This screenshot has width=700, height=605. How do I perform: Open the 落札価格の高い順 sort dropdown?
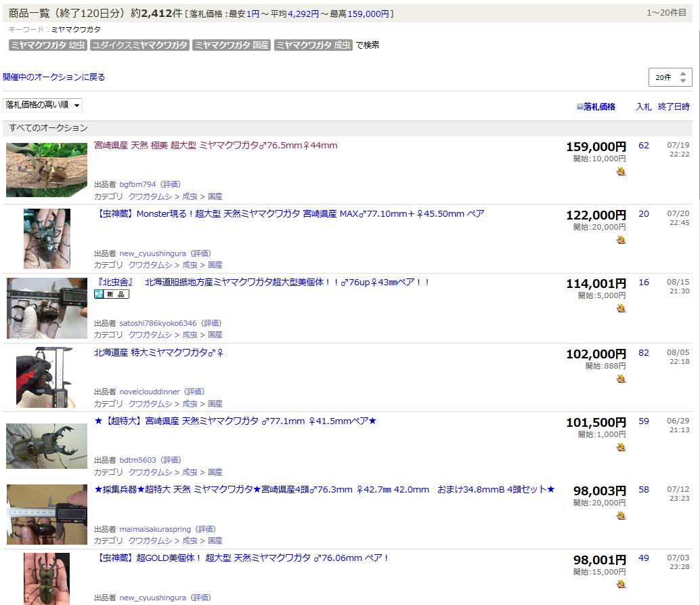pos(43,105)
